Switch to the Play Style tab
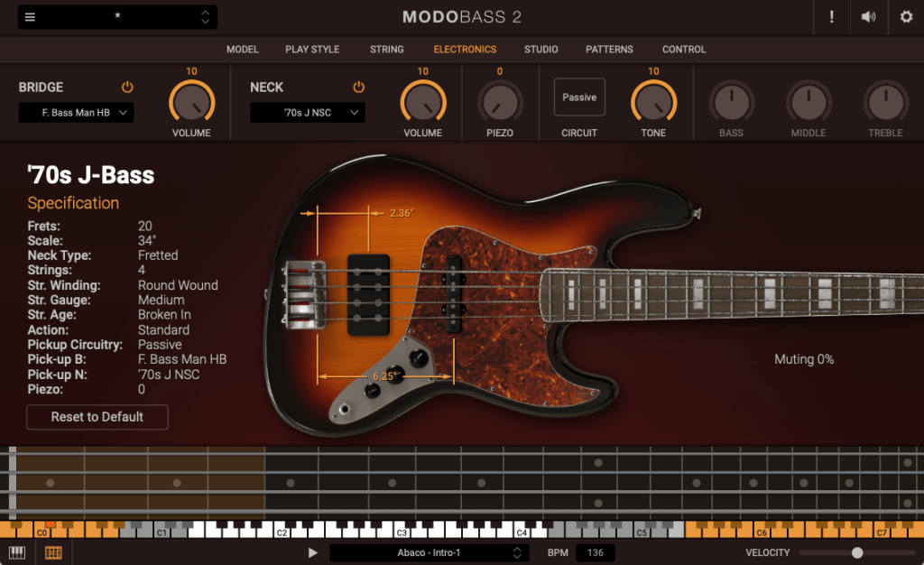The image size is (924, 565). (312, 50)
